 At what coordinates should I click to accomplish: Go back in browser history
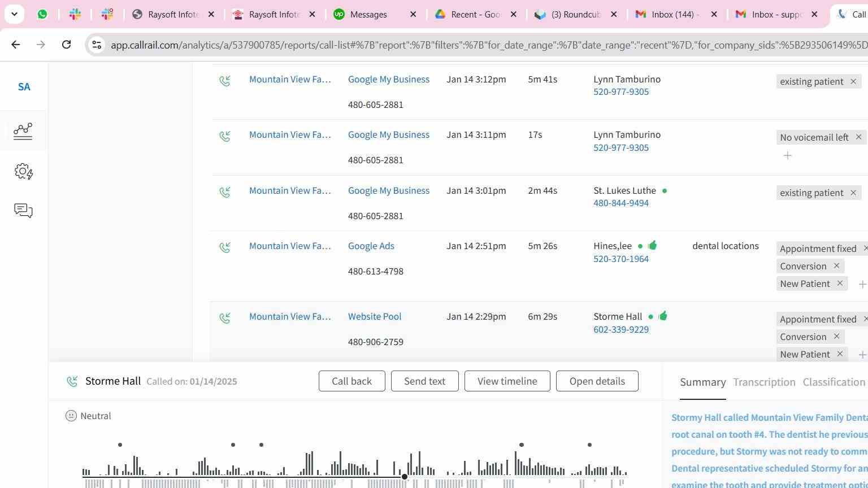(16, 44)
